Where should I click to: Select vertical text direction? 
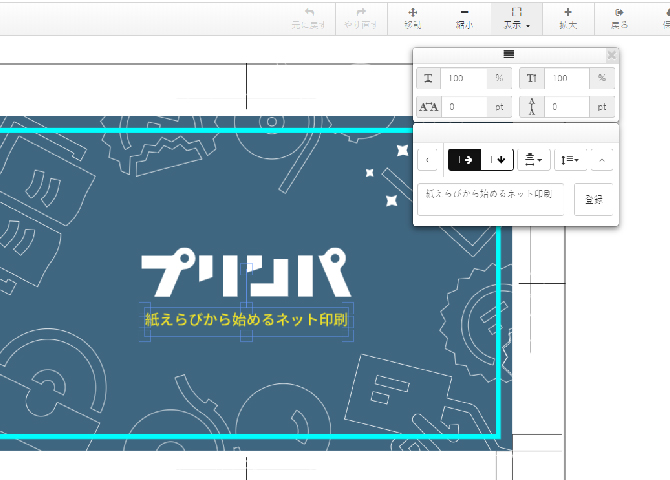coord(497,160)
